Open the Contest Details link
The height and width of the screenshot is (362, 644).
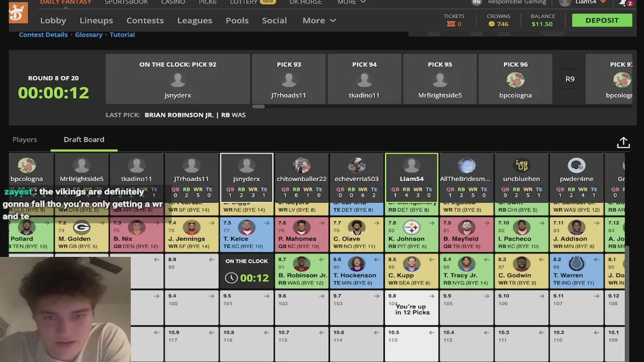click(43, 35)
